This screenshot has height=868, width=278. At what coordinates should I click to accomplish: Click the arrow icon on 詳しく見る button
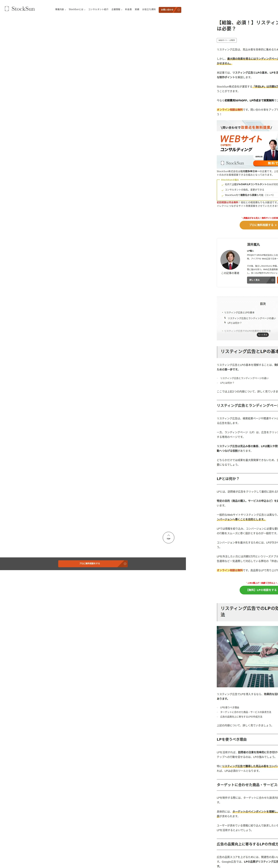click(x=273, y=280)
